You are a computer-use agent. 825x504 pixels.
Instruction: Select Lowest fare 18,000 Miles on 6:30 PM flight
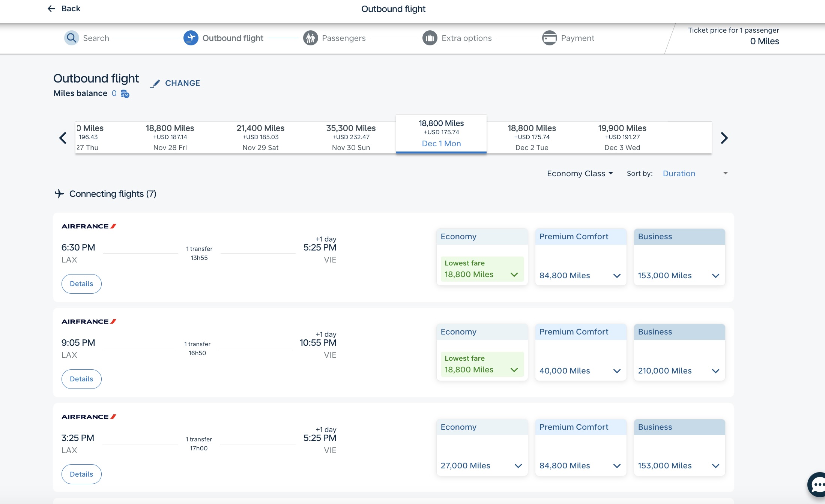(481, 269)
